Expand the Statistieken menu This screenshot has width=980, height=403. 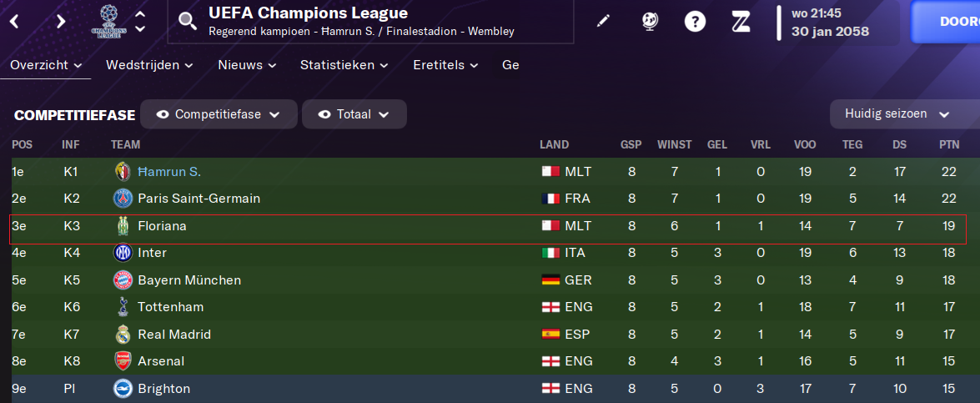pyautogui.click(x=344, y=65)
